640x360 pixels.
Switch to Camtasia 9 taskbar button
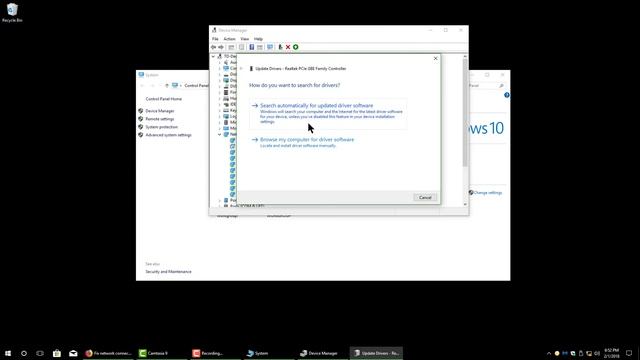[162, 353]
